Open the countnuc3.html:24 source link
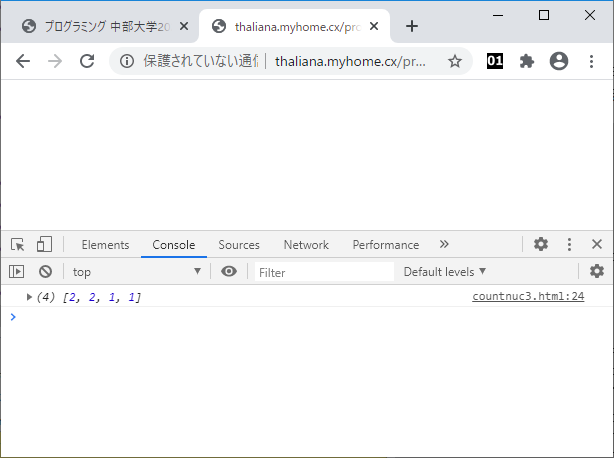 [527, 297]
